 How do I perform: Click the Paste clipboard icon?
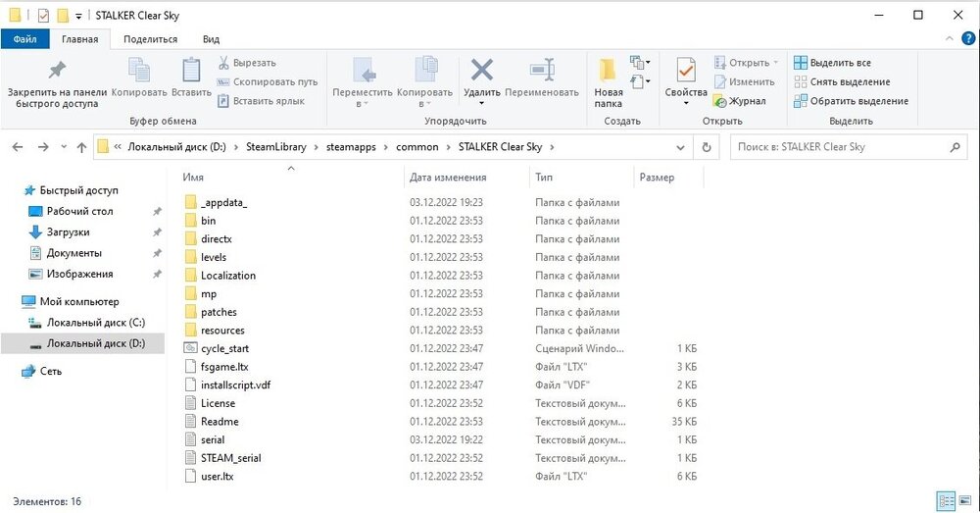point(191,71)
